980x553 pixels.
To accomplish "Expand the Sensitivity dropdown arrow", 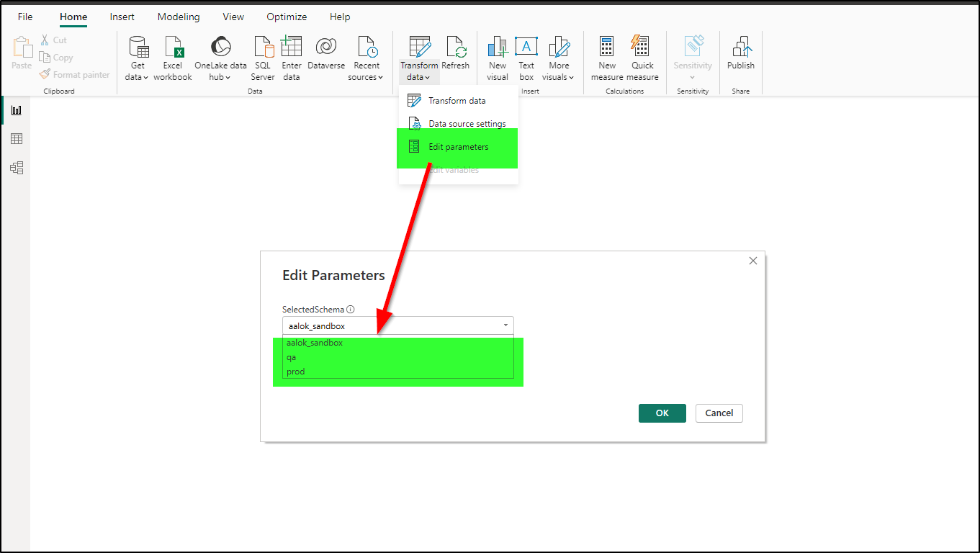I will pyautogui.click(x=693, y=77).
